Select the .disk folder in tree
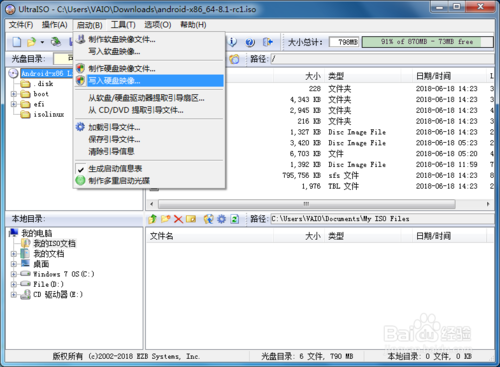Viewport: 500px width, 367px height. click(x=43, y=84)
